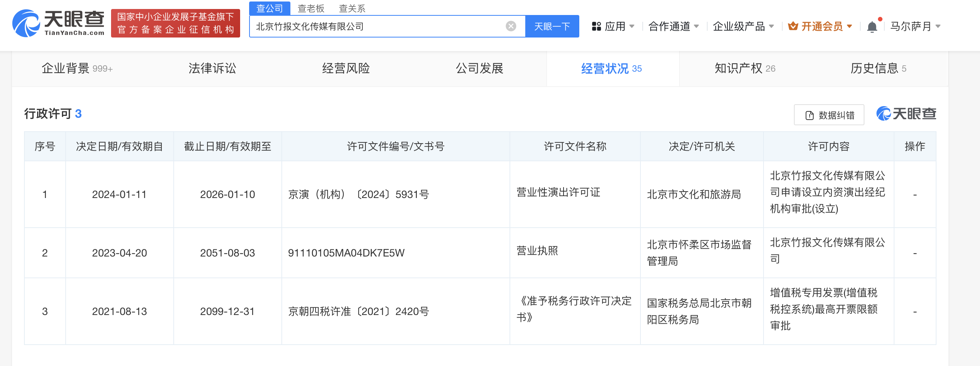
Task: Click the apps grid icon
Action: pyautogui.click(x=596, y=26)
